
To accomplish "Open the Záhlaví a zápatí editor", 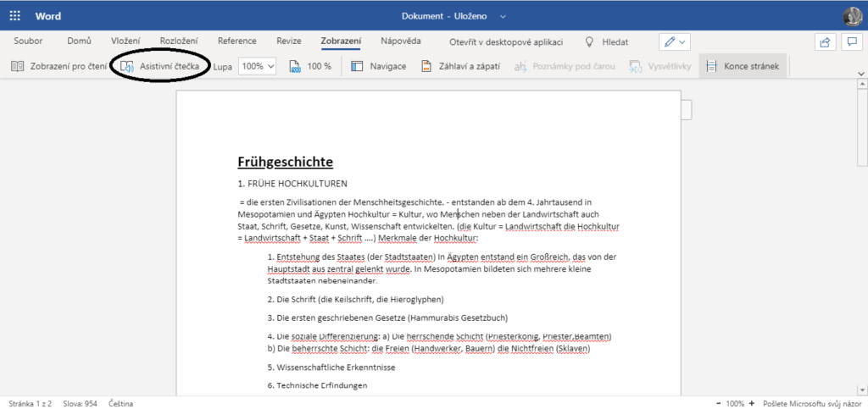I will click(x=461, y=66).
